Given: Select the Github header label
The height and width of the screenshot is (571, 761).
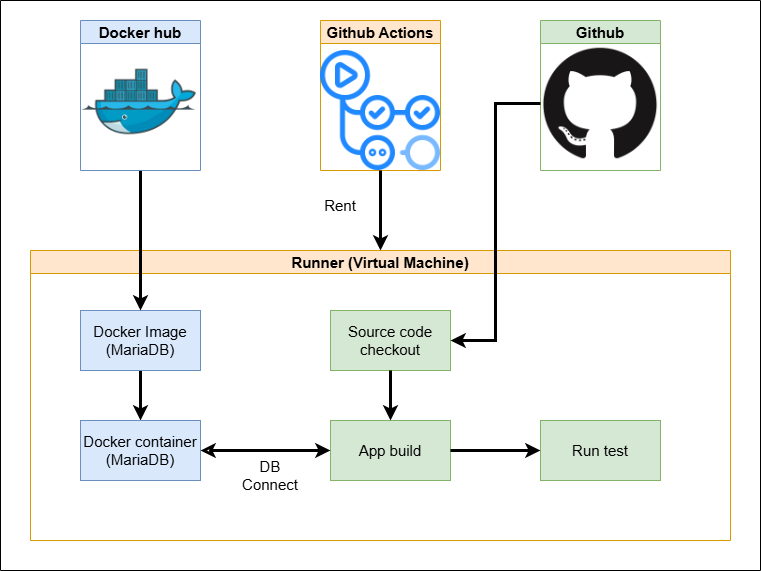Looking at the screenshot, I should point(600,33).
